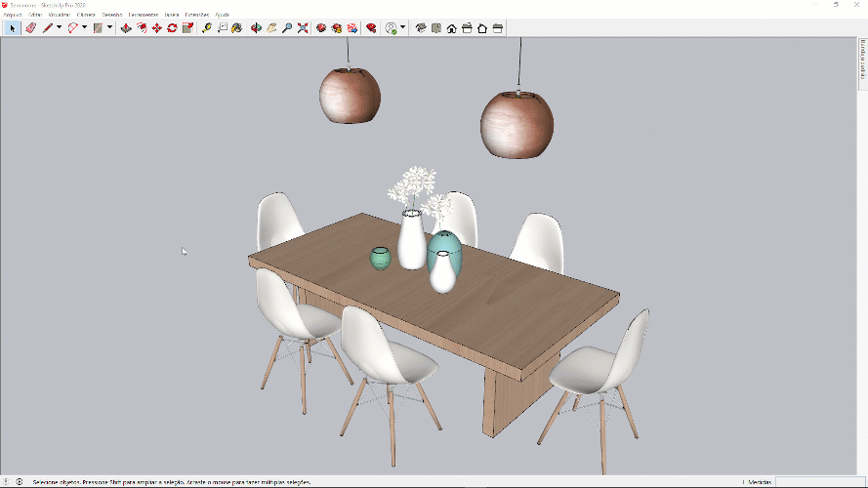
Task: Open the Desenho menu
Action: click(x=112, y=15)
